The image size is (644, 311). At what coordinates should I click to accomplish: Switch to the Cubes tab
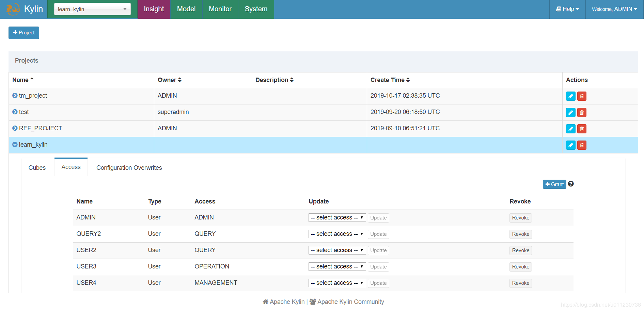pos(37,167)
